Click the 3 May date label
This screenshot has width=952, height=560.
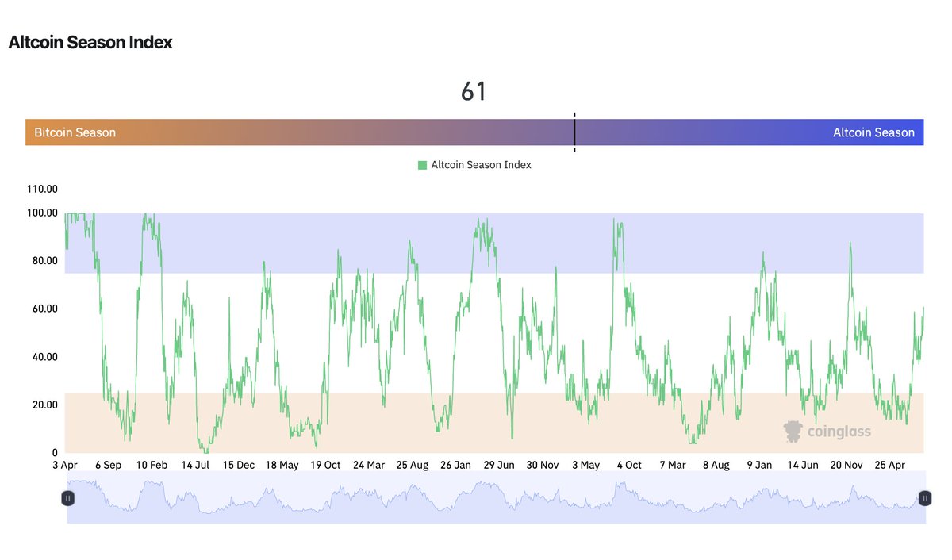point(585,466)
